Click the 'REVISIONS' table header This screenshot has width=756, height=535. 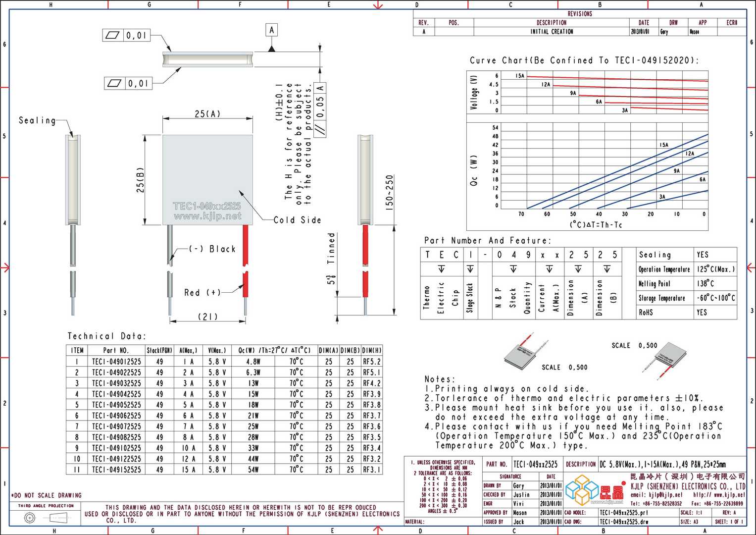pyautogui.click(x=580, y=13)
